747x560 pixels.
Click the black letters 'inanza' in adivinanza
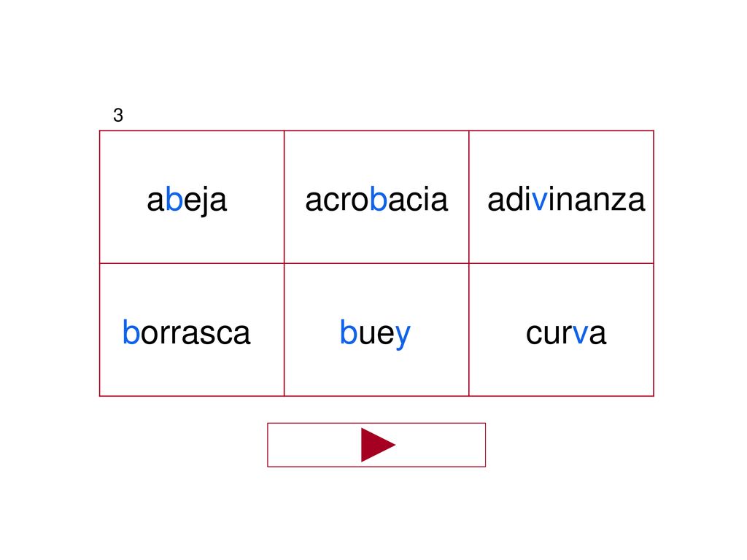(x=597, y=200)
